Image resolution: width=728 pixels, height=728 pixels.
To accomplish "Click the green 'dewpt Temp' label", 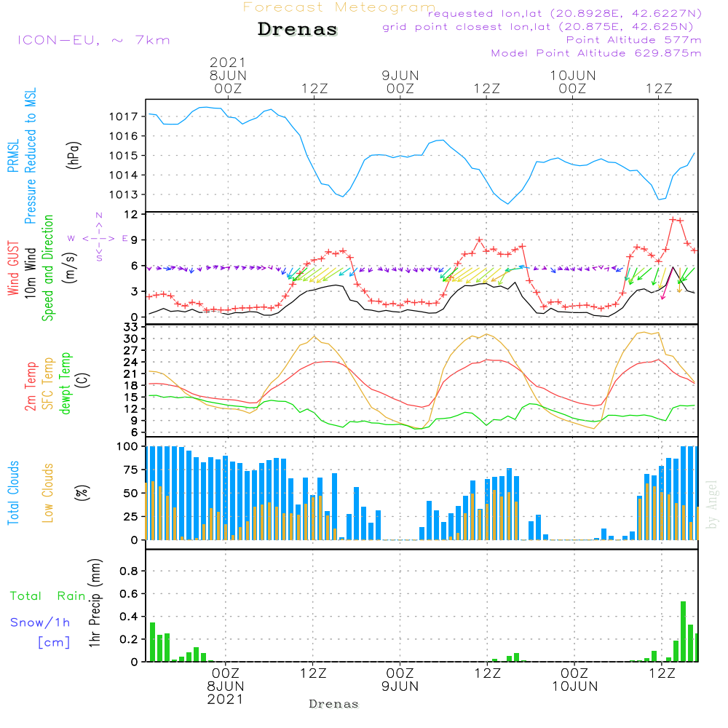I will (65, 384).
